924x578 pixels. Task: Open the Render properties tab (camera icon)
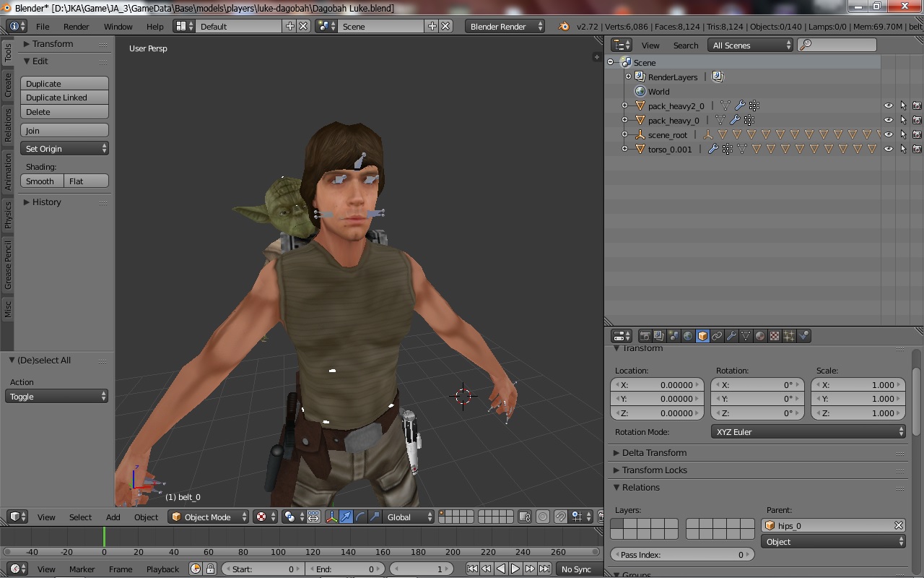point(645,336)
